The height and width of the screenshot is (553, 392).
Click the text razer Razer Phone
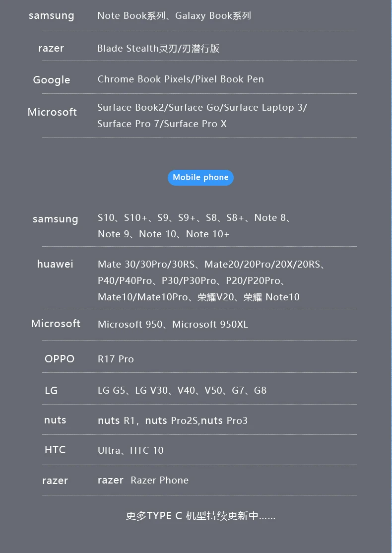click(143, 481)
